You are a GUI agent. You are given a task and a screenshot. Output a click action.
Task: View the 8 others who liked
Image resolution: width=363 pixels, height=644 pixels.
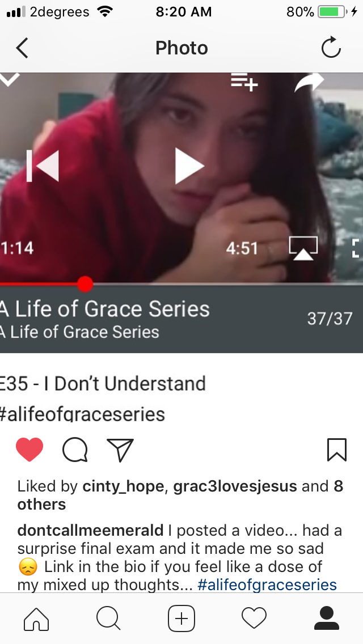(180, 495)
